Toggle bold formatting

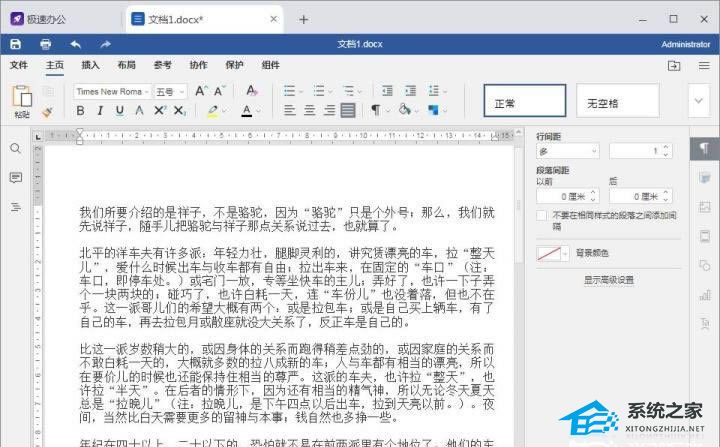[80, 110]
